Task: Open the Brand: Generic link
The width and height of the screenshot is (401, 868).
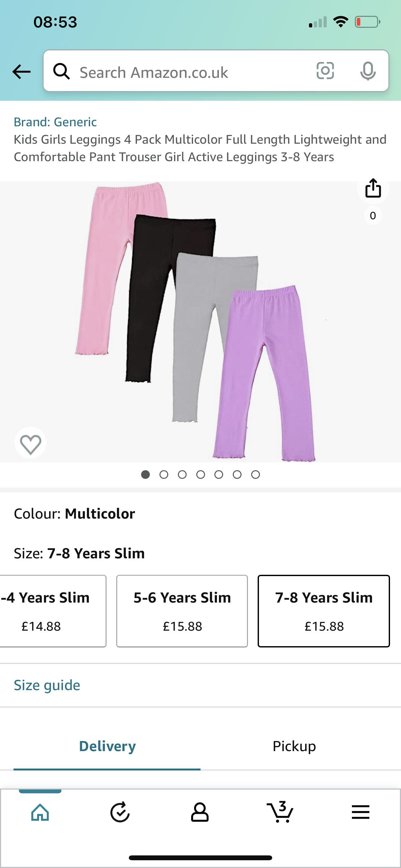Action: click(55, 122)
